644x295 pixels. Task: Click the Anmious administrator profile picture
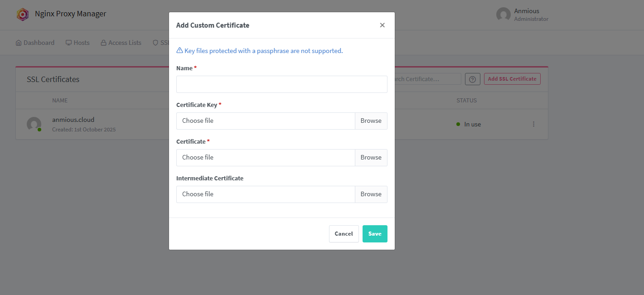(503, 15)
